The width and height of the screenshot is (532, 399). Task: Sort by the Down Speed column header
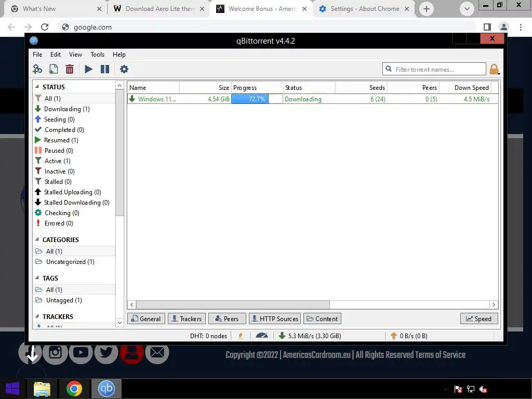465,87
